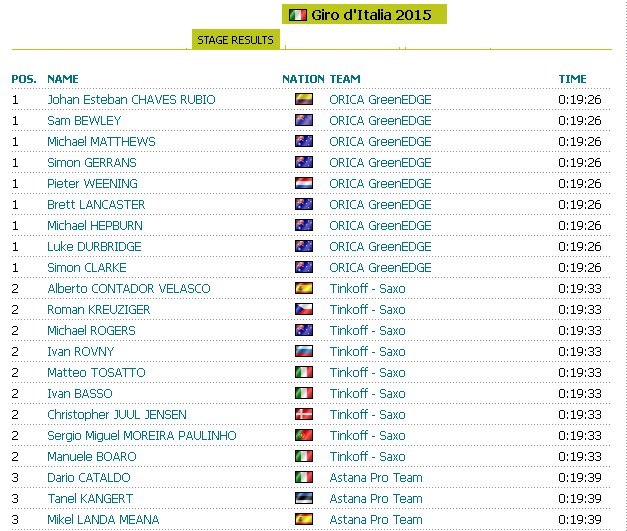Click the Giro d'Italia 2015 title banner
Image resolution: width=627 pixels, height=531 pixels.
click(364, 14)
